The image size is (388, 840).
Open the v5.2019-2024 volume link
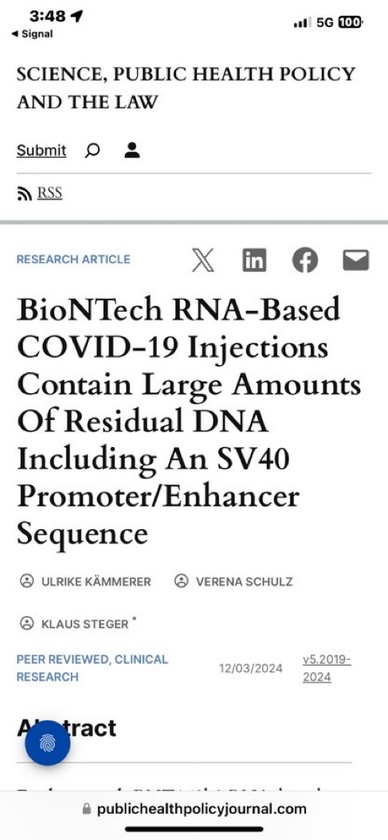[327, 669]
